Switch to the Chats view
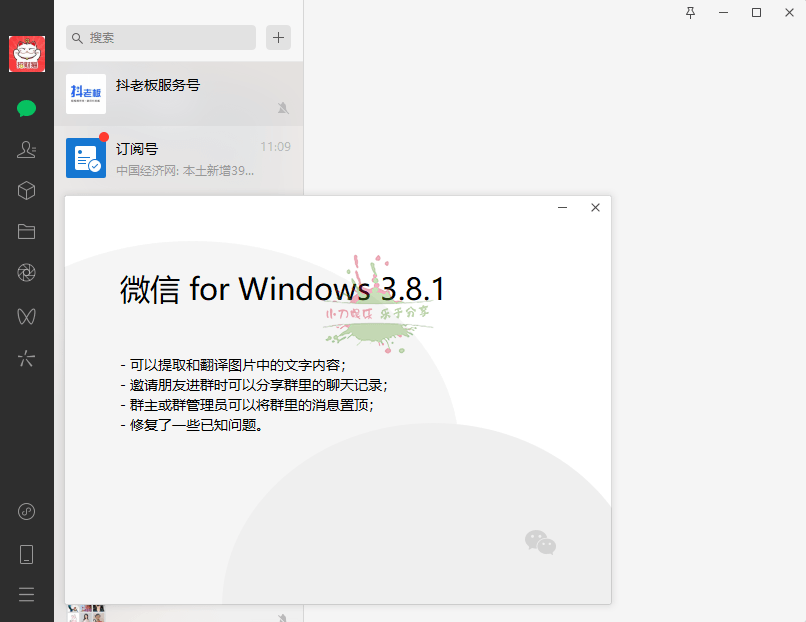Image resolution: width=806 pixels, height=622 pixels. [x=26, y=108]
